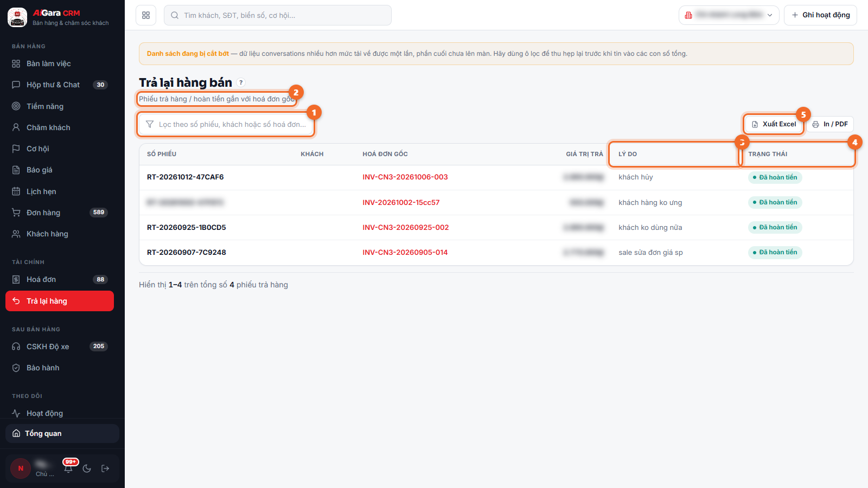868x488 pixels.
Task: Open the notifications bell with 99+ badge
Action: point(68,468)
